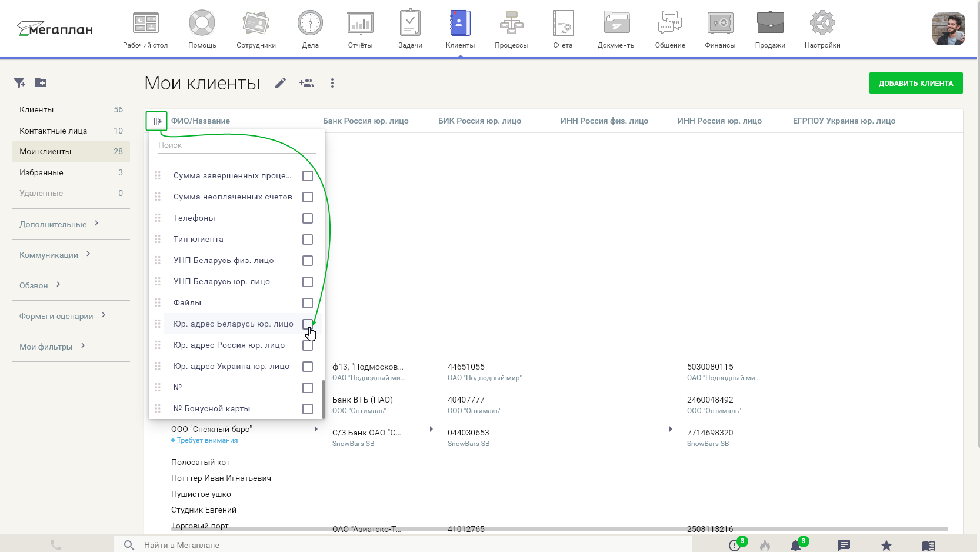Enable Сумма неоплаченных счетов column checkbox
Screen dimensions: 980x552
click(308, 197)
